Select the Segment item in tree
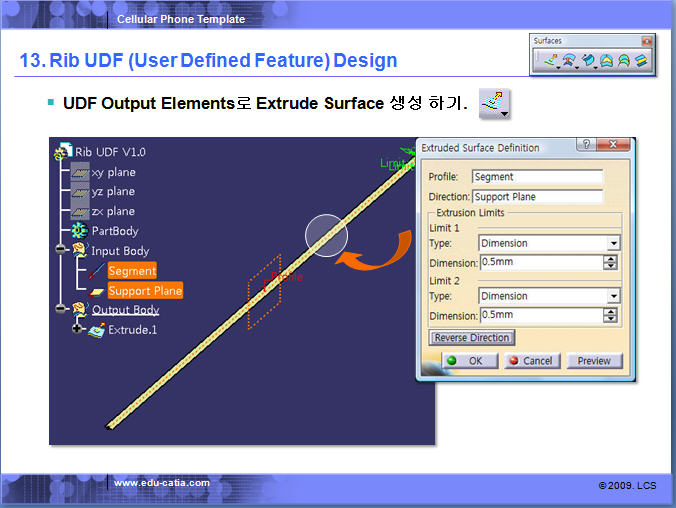This screenshot has width=676, height=508. 132,271
